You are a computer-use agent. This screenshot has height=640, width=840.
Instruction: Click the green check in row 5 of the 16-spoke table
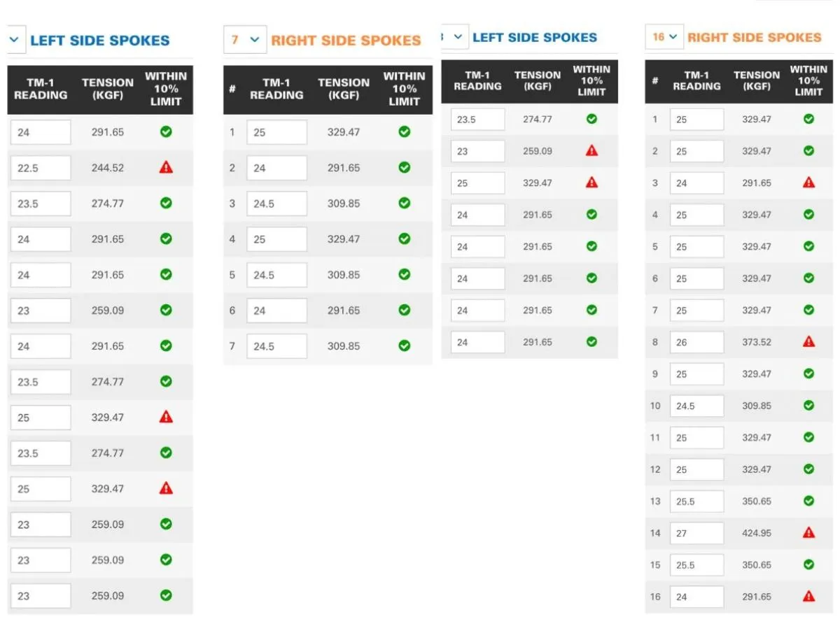tap(808, 246)
